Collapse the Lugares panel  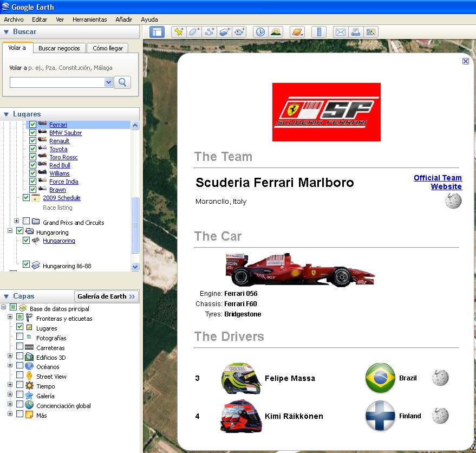pos(6,114)
